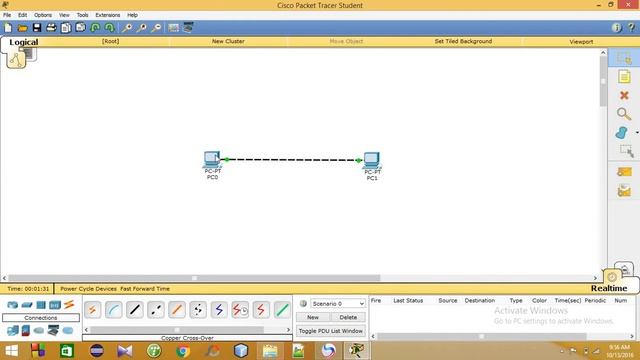Open the Edit menu

(22, 15)
